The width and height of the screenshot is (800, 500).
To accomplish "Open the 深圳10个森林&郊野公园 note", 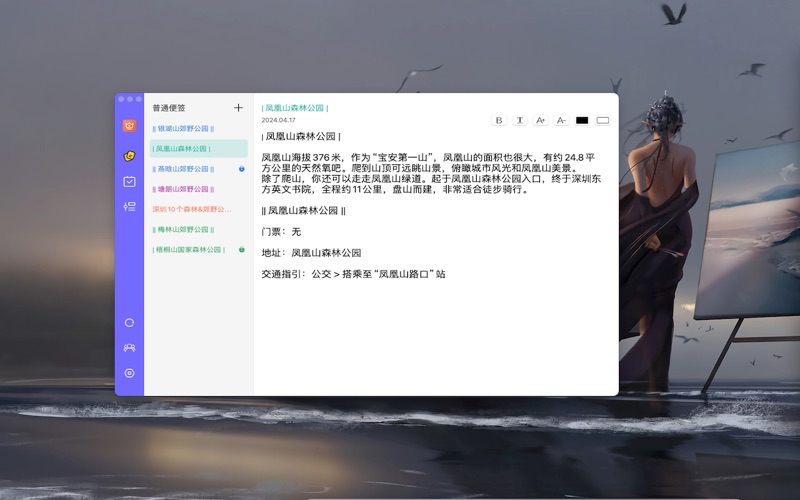I will 192,210.
